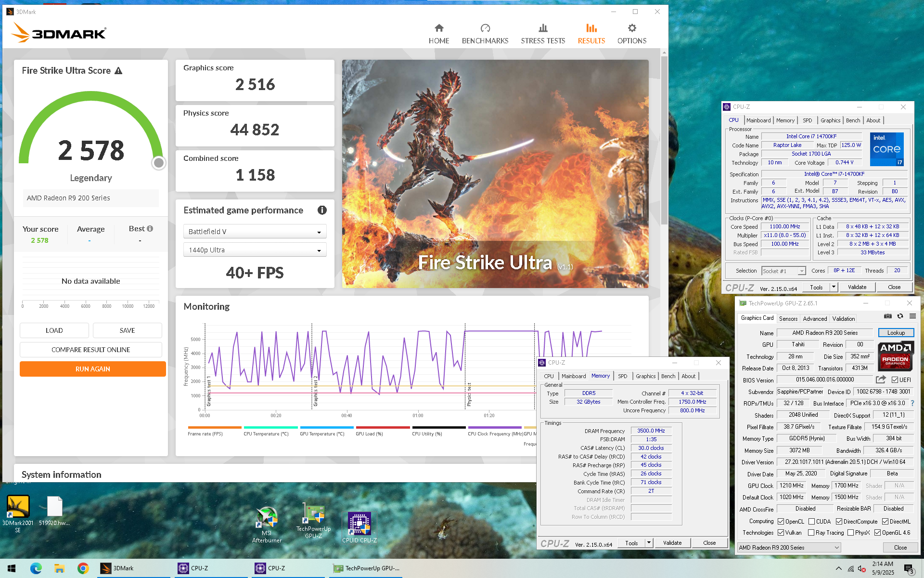Open the notification center icon

coord(909,569)
